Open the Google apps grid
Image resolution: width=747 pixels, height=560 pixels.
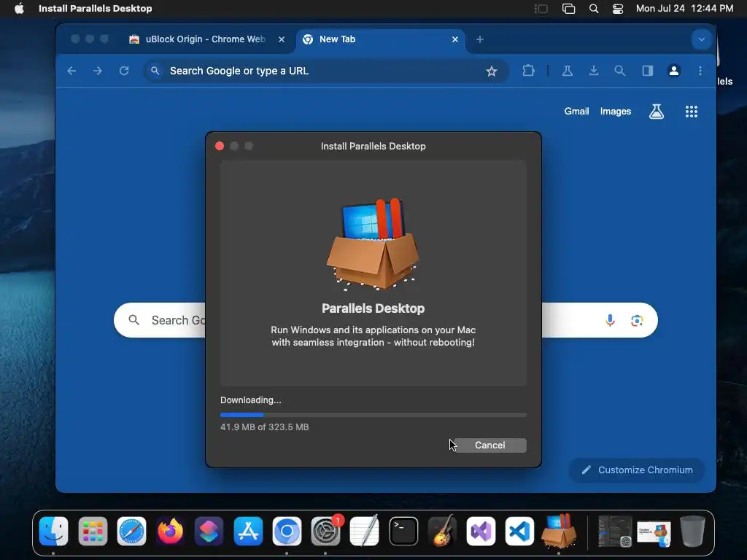tap(692, 112)
